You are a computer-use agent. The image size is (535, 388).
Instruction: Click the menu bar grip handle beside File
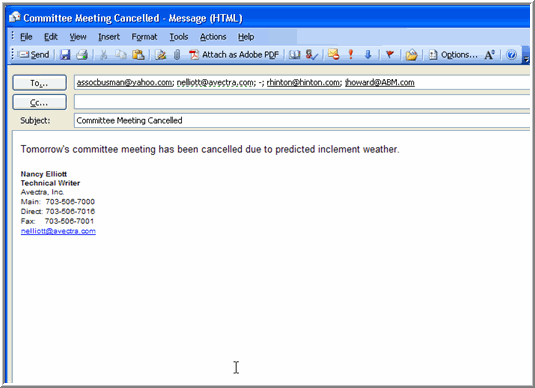[13, 35]
